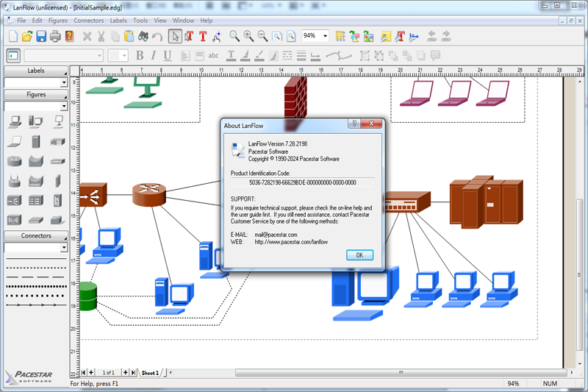Close the About LanFlow dialog
Viewport: 588px width, 392px height.
pyautogui.click(x=371, y=124)
